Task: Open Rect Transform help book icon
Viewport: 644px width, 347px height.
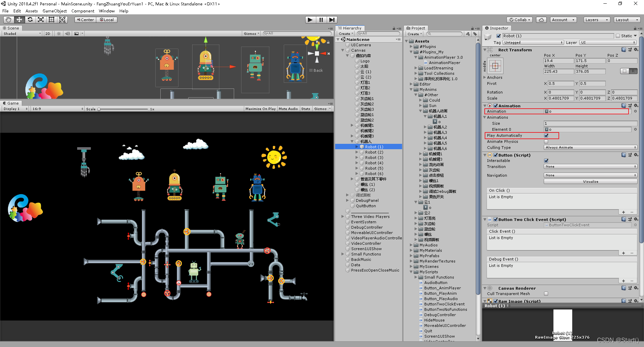Action: point(624,50)
